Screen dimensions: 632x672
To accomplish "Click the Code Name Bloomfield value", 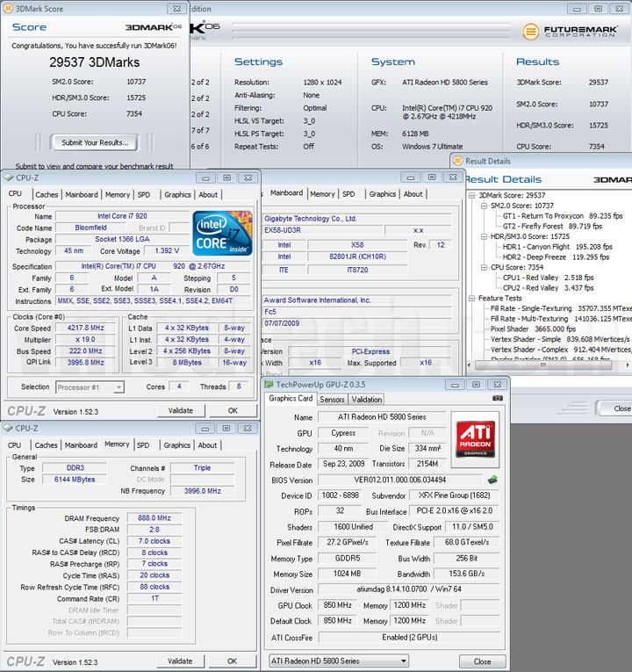I will [x=90, y=228].
